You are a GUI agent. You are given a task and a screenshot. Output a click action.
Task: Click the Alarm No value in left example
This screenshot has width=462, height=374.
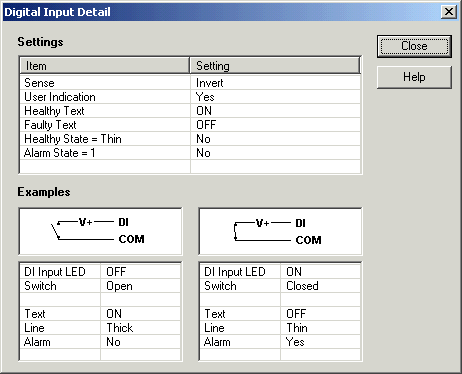(x=113, y=342)
